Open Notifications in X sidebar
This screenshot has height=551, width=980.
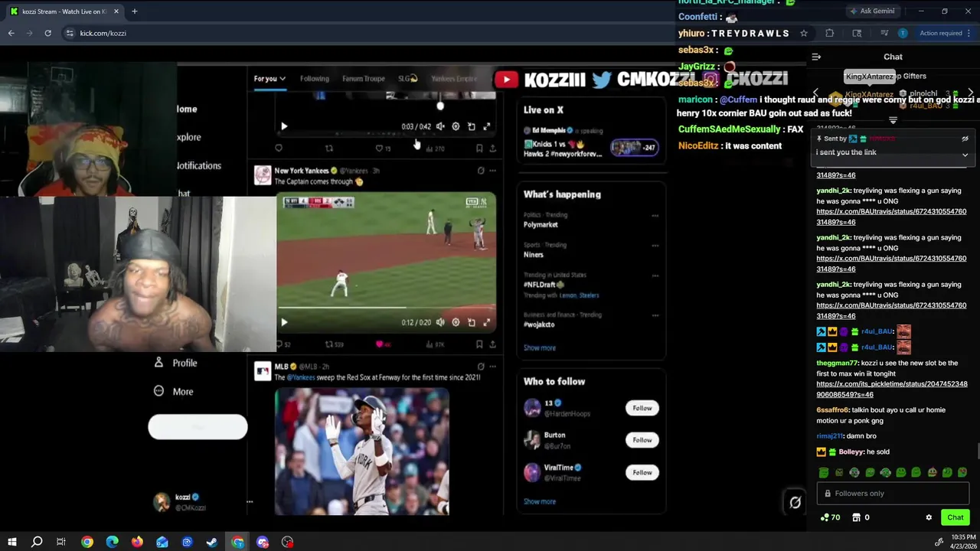click(198, 165)
